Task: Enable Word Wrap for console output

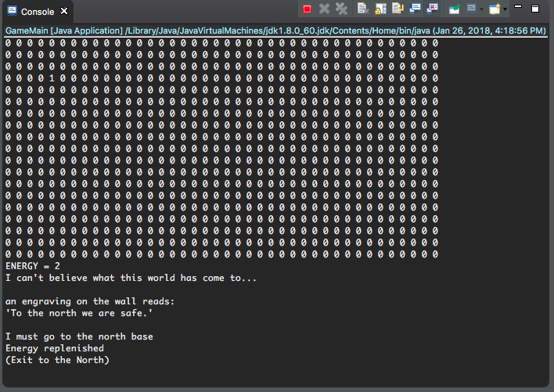Action: click(x=398, y=9)
